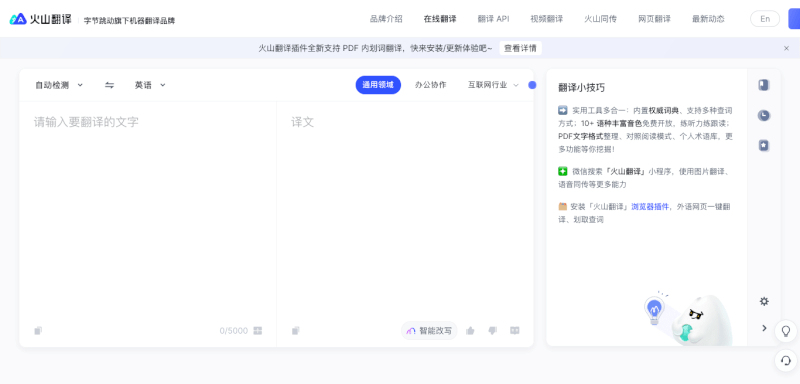
Task: Open 品牌介绍 in top navigation
Action: 386,19
